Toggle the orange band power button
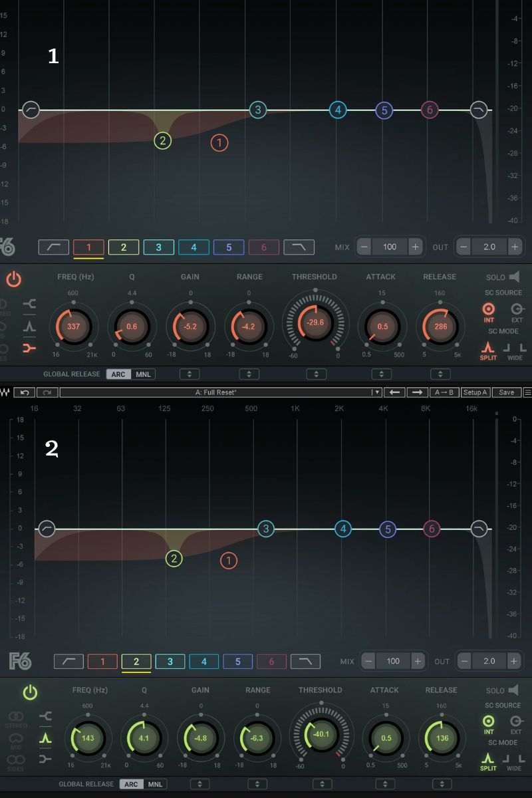The width and height of the screenshot is (532, 798). tap(14, 279)
